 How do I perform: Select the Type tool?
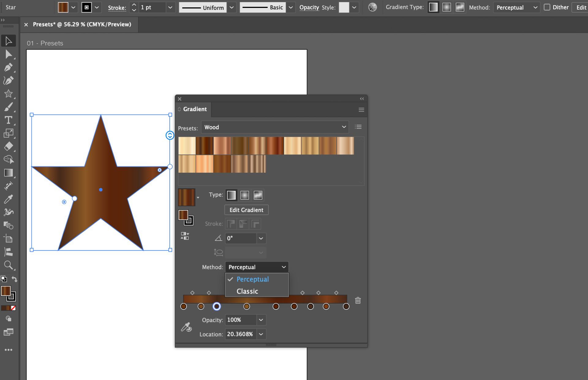pyautogui.click(x=8, y=120)
